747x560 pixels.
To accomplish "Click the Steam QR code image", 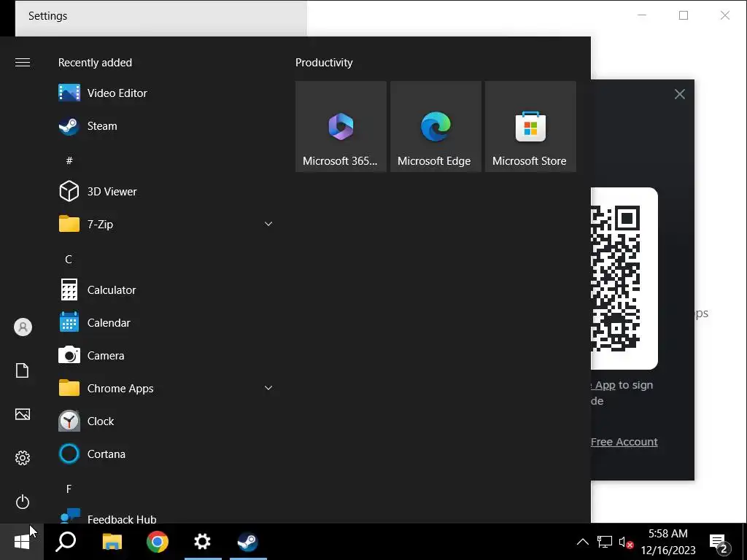I will 624,278.
